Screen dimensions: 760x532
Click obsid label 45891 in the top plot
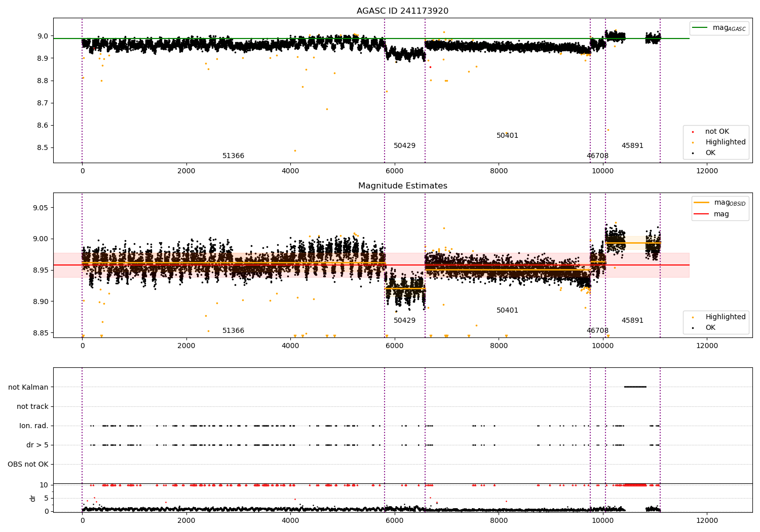[x=632, y=146]
